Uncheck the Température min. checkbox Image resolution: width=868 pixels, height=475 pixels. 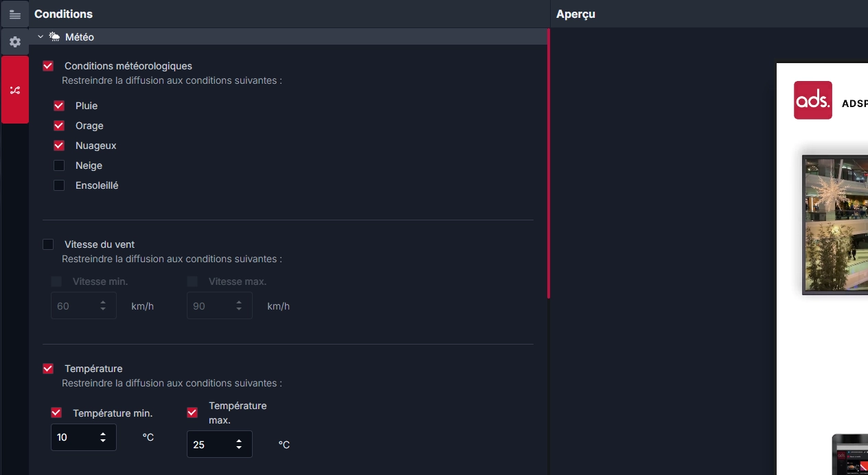pyautogui.click(x=56, y=413)
